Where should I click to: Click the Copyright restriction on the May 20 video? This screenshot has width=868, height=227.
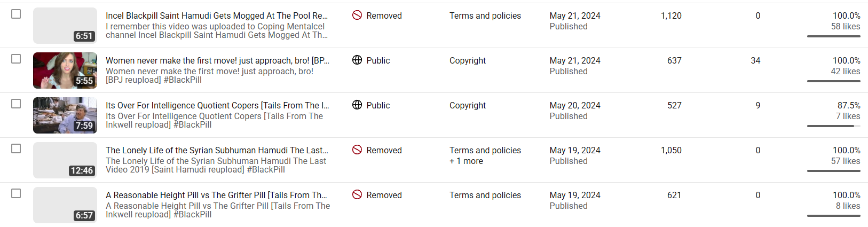tap(468, 106)
